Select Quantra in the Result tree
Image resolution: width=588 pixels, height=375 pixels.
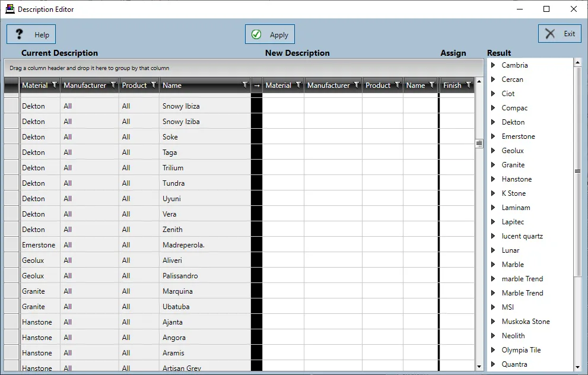point(514,364)
